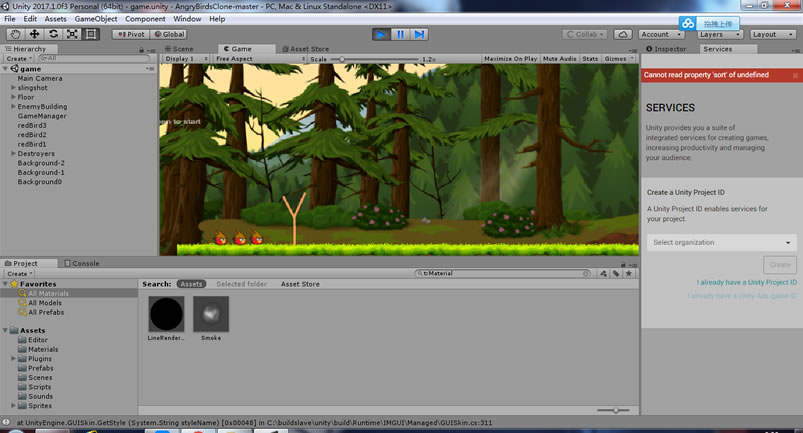This screenshot has height=433, width=803.
Task: Expand the Sprites folder
Action: point(13,406)
